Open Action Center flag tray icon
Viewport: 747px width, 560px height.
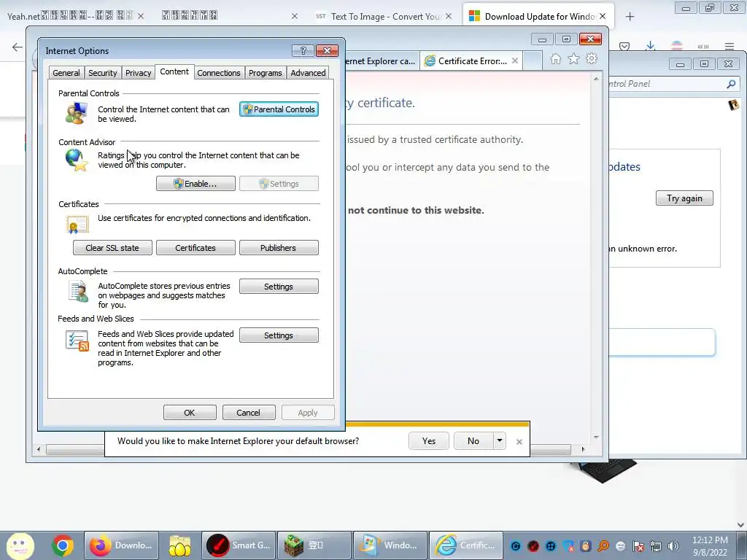click(638, 546)
